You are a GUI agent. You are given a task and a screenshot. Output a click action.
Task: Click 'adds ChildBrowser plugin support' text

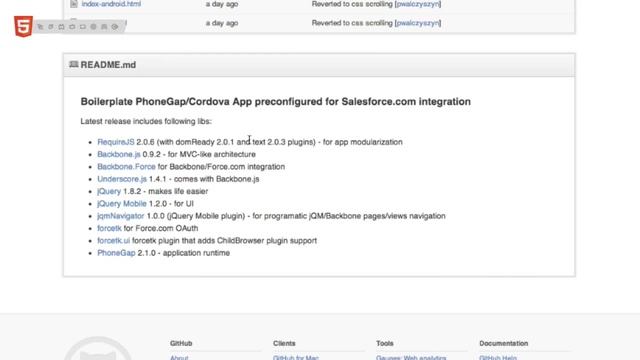point(258,240)
